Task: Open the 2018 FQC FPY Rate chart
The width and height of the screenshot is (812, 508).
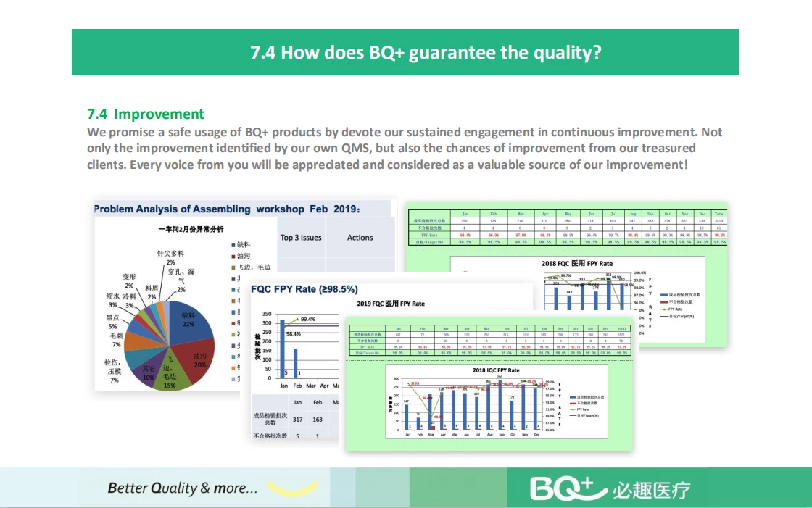Action: [x=578, y=299]
